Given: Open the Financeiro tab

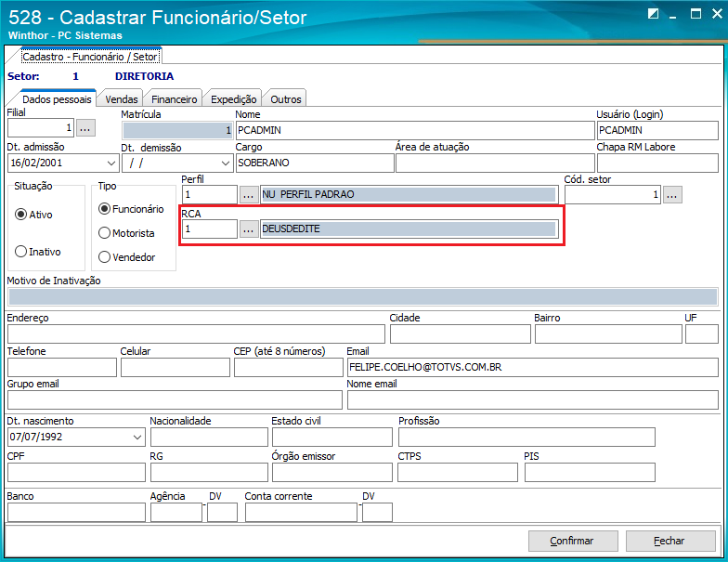Looking at the screenshot, I should (x=175, y=99).
